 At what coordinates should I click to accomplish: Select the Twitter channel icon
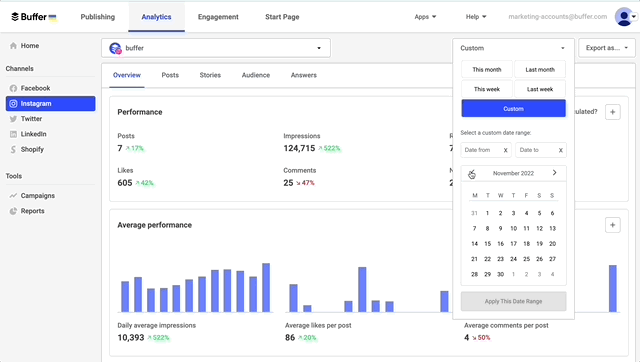[13, 119]
